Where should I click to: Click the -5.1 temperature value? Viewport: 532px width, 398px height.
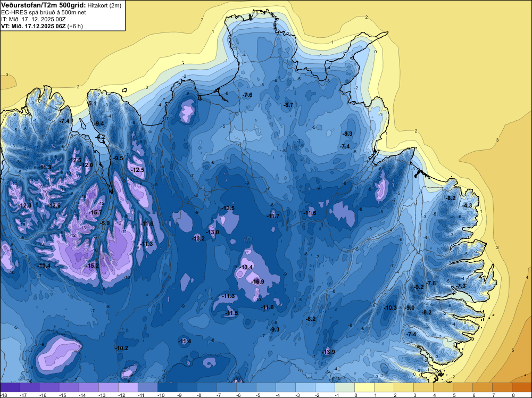[92, 103]
